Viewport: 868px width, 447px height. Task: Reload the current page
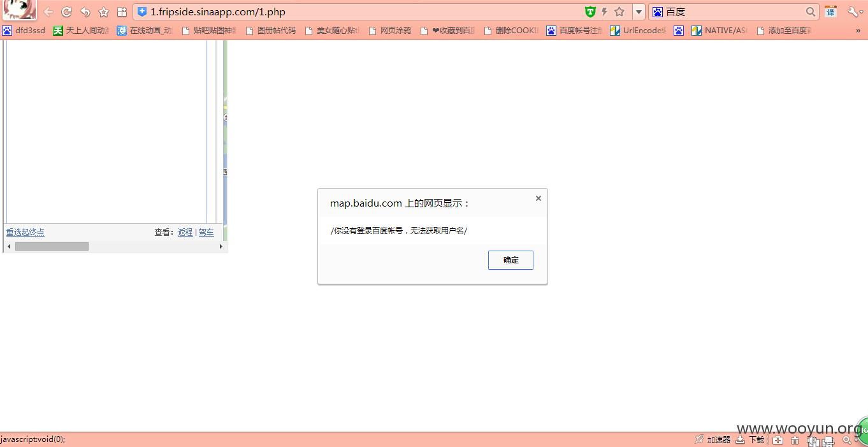point(66,12)
